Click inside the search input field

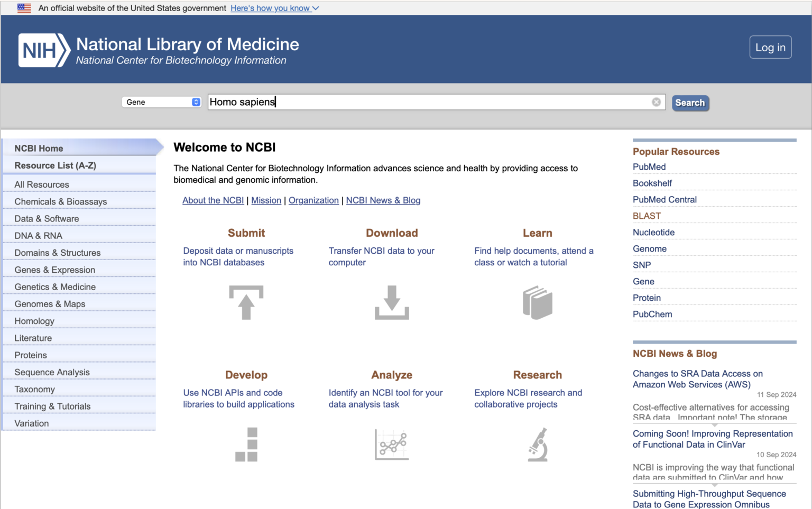pyautogui.click(x=370, y=101)
